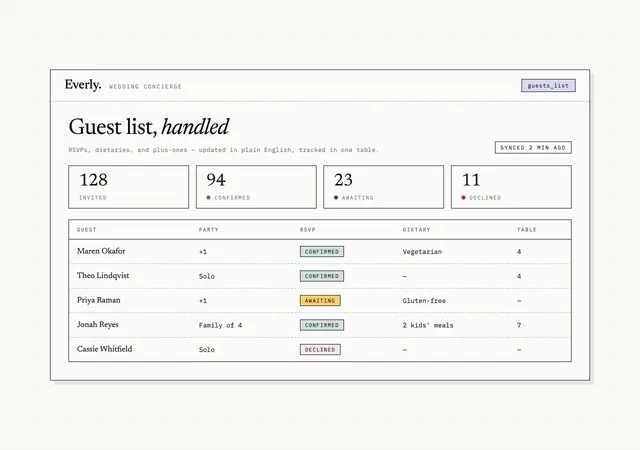Click Jonah Reyes's Confirmed badge

[322, 325]
